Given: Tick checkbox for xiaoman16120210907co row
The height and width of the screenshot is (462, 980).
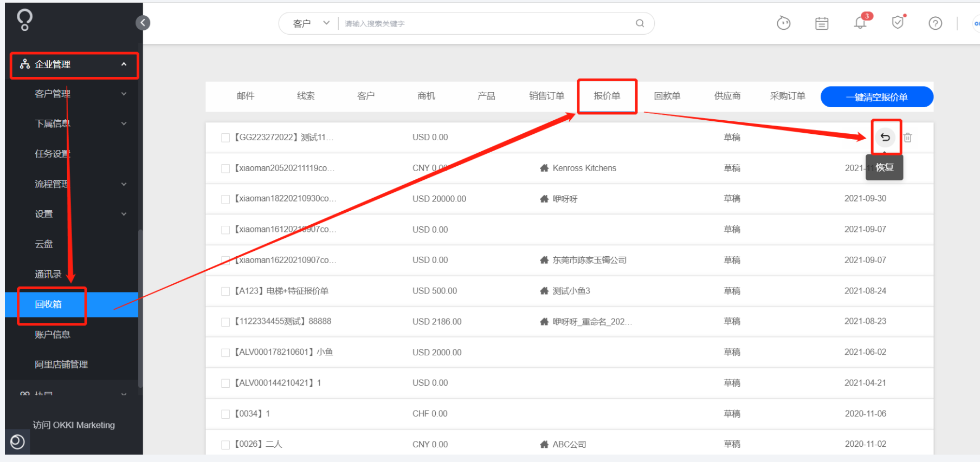Looking at the screenshot, I should click(x=225, y=230).
